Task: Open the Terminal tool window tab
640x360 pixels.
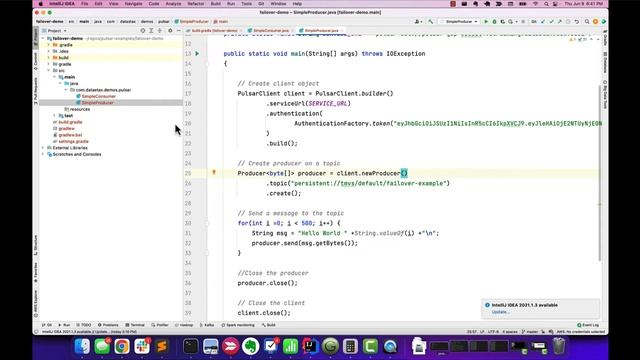Action: pos(135,325)
